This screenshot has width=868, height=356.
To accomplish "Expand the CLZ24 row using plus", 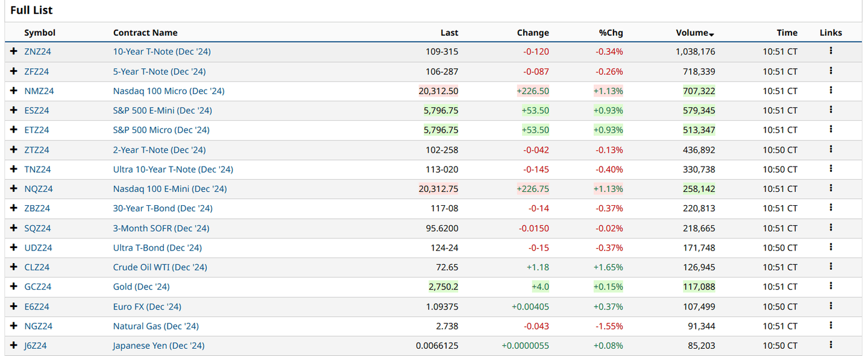I will [x=14, y=267].
